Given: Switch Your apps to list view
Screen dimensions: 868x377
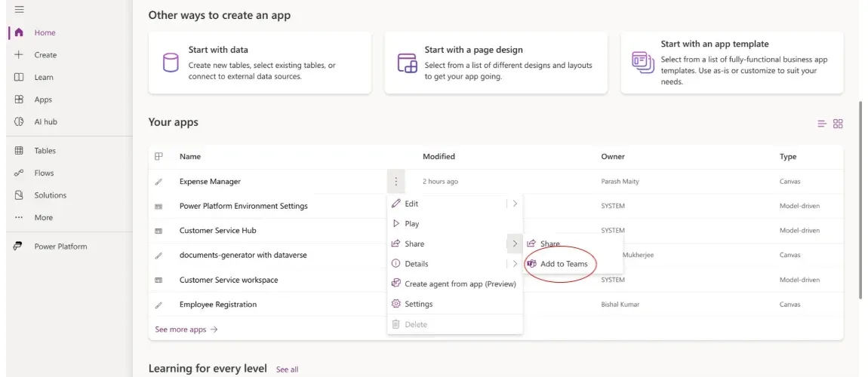Looking at the screenshot, I should click(x=822, y=124).
